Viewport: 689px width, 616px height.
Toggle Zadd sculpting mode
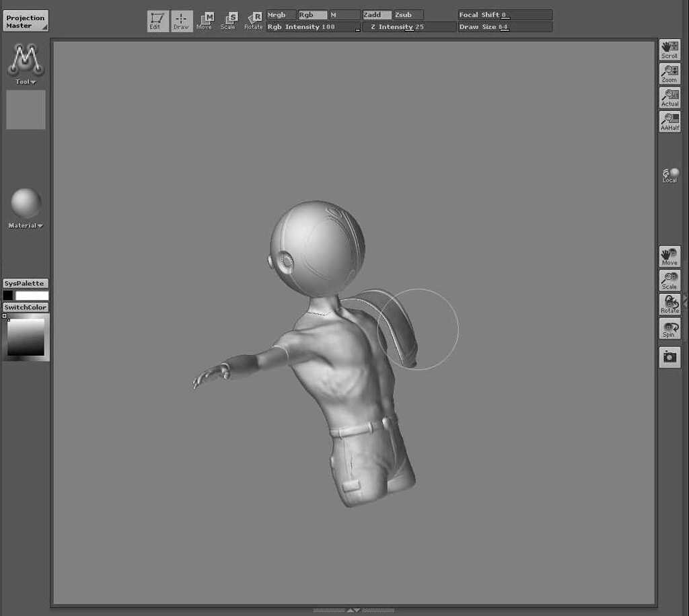375,14
